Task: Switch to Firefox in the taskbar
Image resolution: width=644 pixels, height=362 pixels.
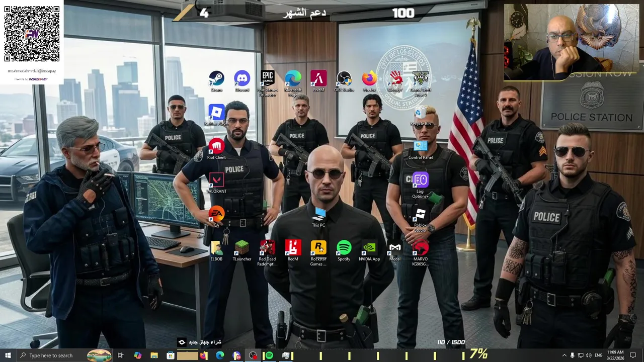Action: (x=203, y=355)
